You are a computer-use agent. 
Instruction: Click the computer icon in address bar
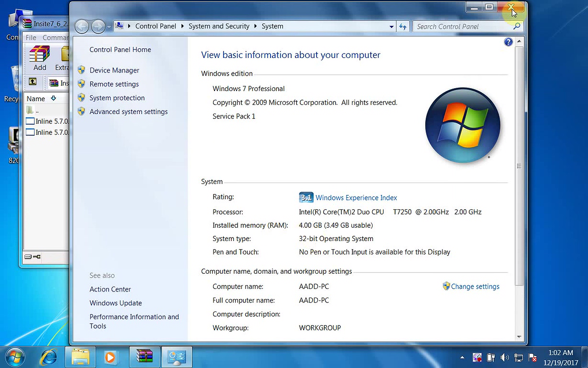coord(120,26)
